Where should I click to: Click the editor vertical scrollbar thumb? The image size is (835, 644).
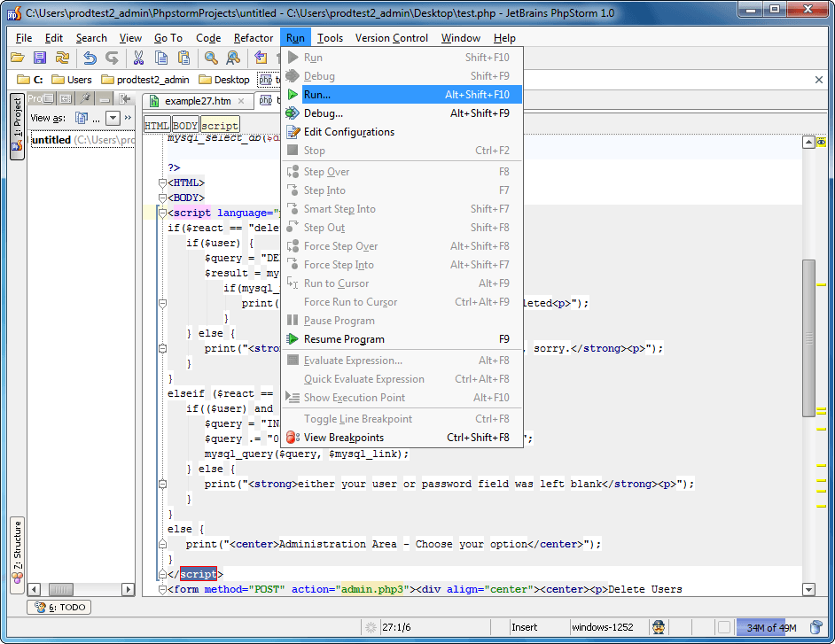809,338
